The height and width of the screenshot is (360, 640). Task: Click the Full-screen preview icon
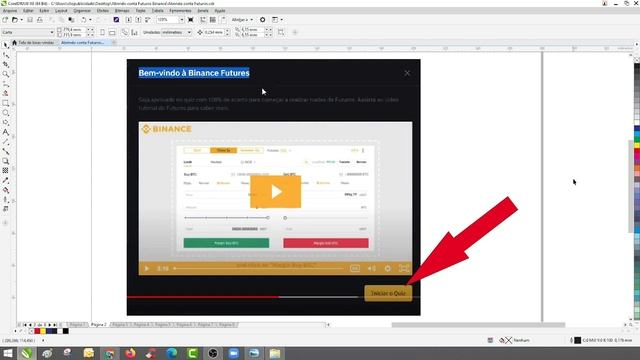click(x=191, y=20)
